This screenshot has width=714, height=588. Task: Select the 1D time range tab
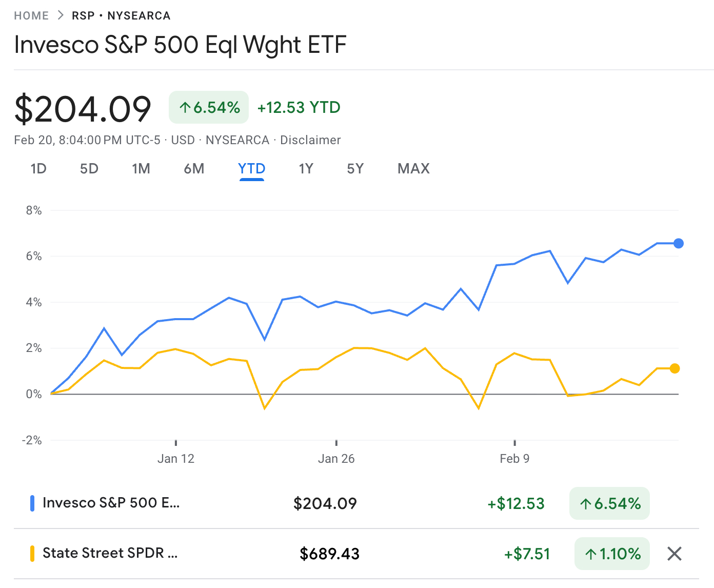coord(38,169)
